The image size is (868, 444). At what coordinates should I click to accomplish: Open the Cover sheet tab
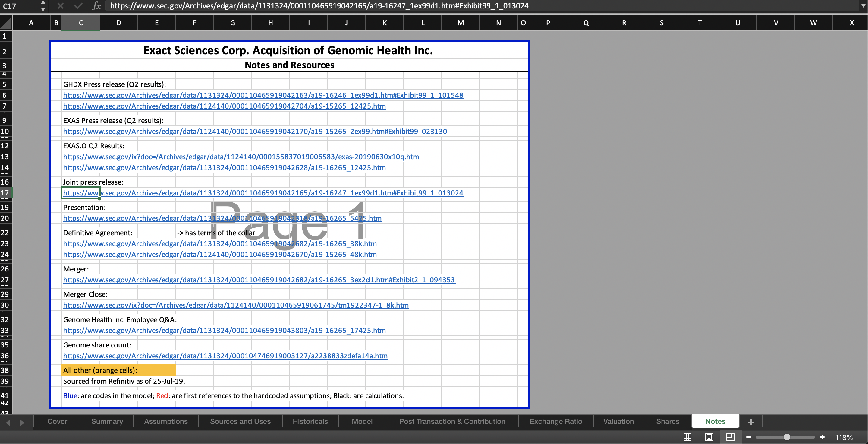[x=57, y=421]
